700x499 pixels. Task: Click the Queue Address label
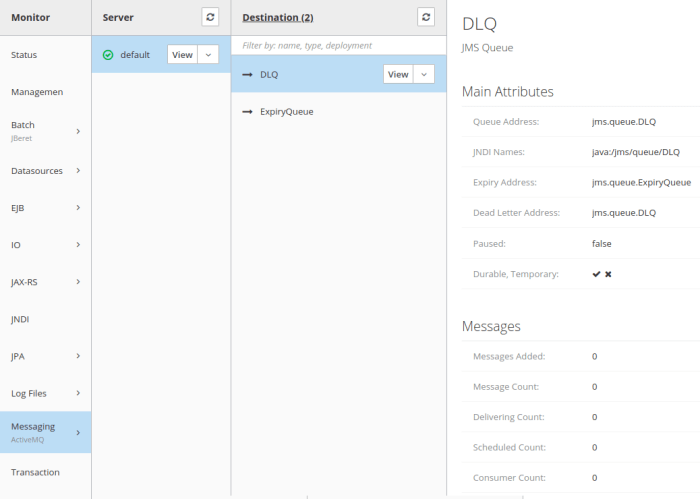click(x=506, y=122)
